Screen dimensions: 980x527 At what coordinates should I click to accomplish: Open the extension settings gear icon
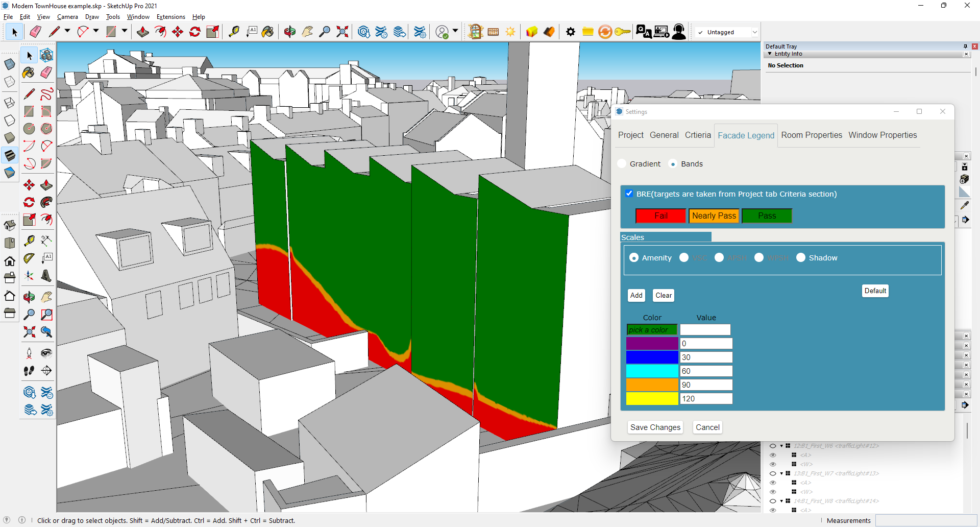pos(571,31)
